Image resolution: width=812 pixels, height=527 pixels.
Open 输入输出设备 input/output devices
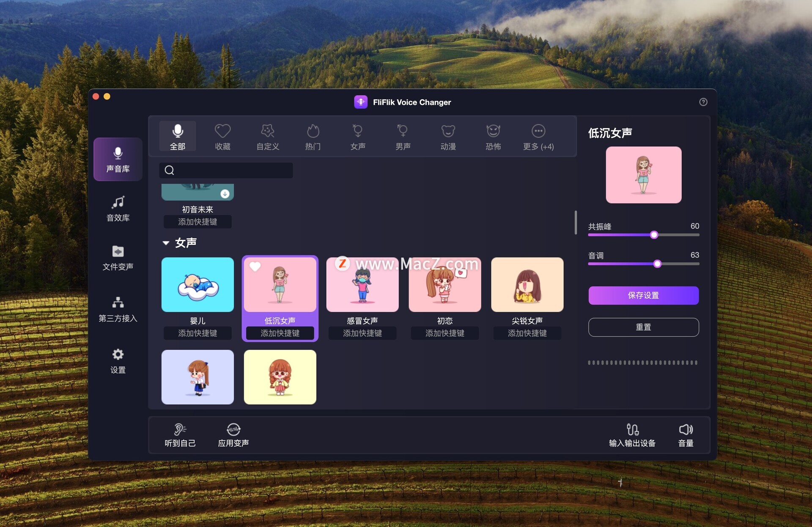pyautogui.click(x=632, y=435)
